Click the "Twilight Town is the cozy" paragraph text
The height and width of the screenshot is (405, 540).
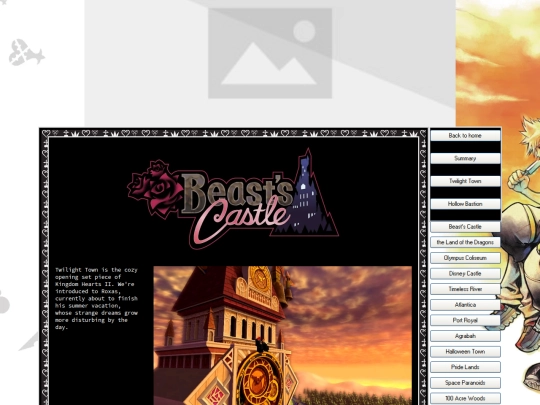(x=96, y=298)
